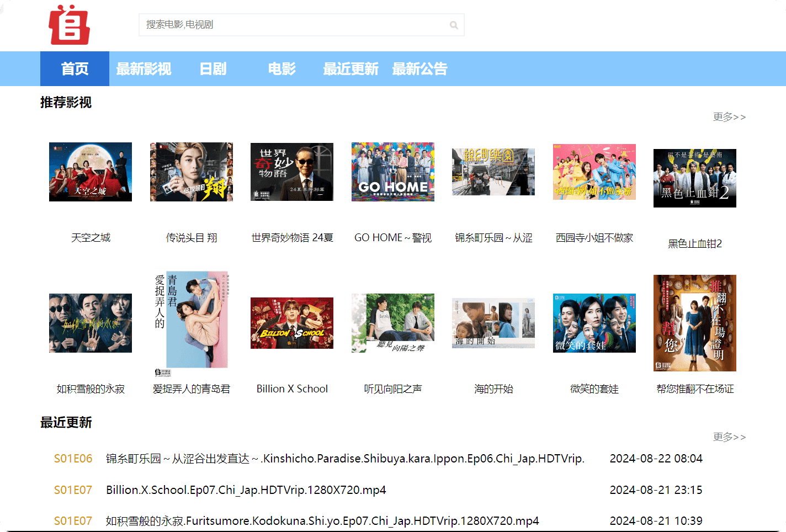Click the 微笑的套娃 title link
Viewport: 786px width, 532px height.
[x=594, y=389]
